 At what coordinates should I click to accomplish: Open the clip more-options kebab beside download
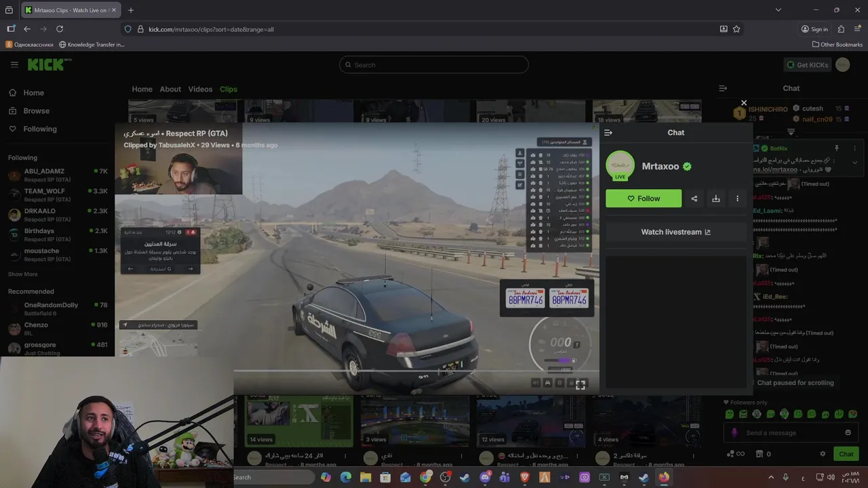737,199
